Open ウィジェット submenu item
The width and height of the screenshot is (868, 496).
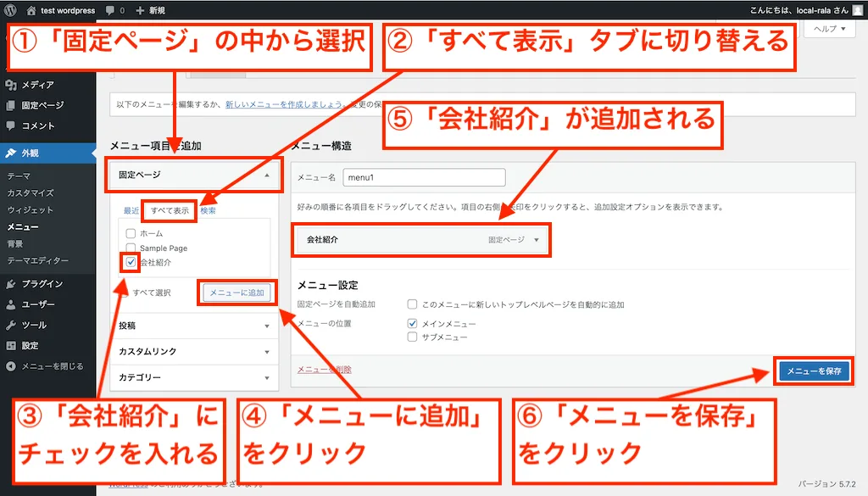coord(31,209)
